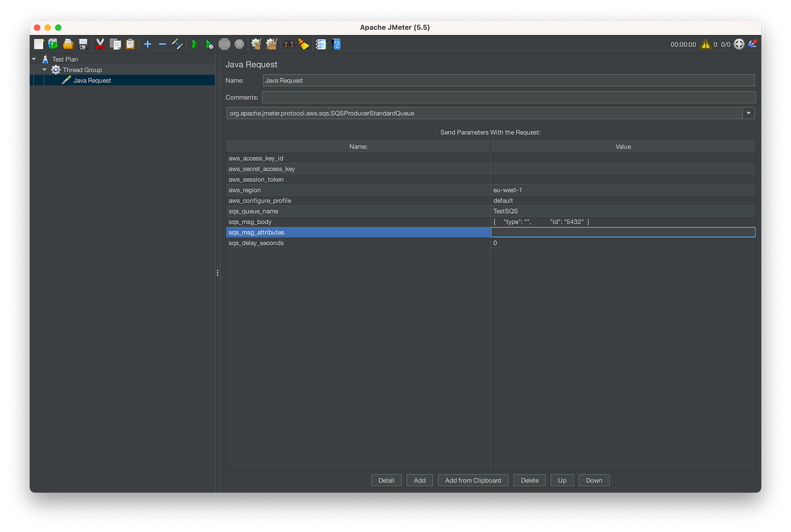Click the Start No Pauses icon
The image size is (791, 532).
pos(209,44)
